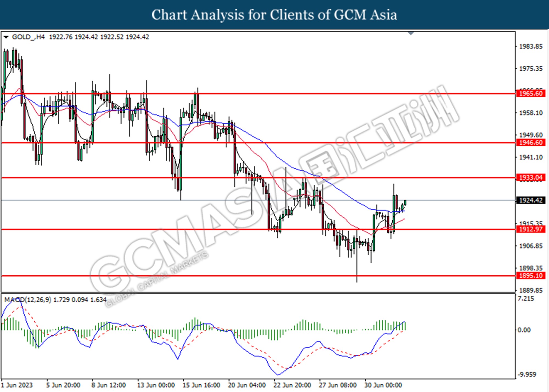Screen dimensions: 549x392
Task: Select the 1965.60 resistance level label
Action: pyautogui.click(x=531, y=93)
